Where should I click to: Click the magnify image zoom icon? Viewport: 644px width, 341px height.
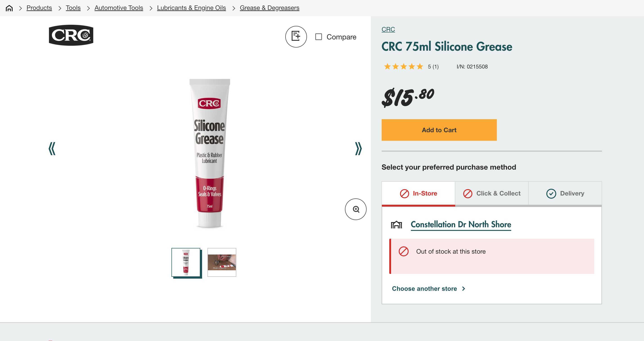point(356,209)
